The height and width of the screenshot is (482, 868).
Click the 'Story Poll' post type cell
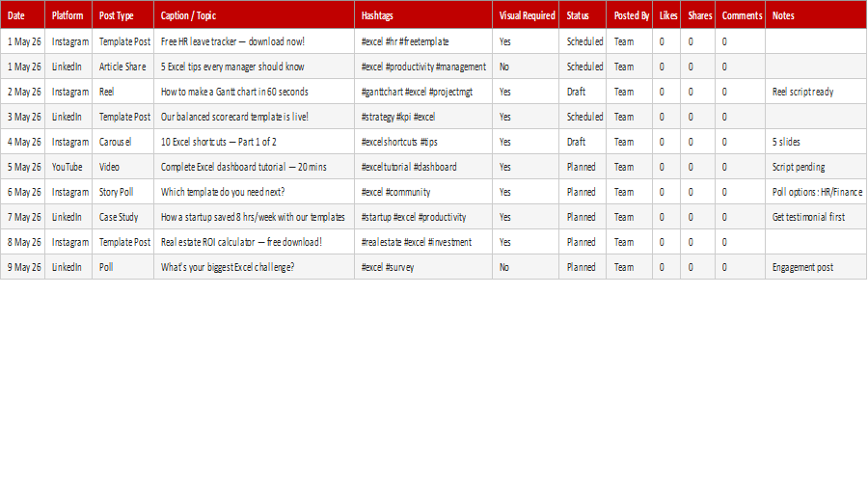coord(122,192)
